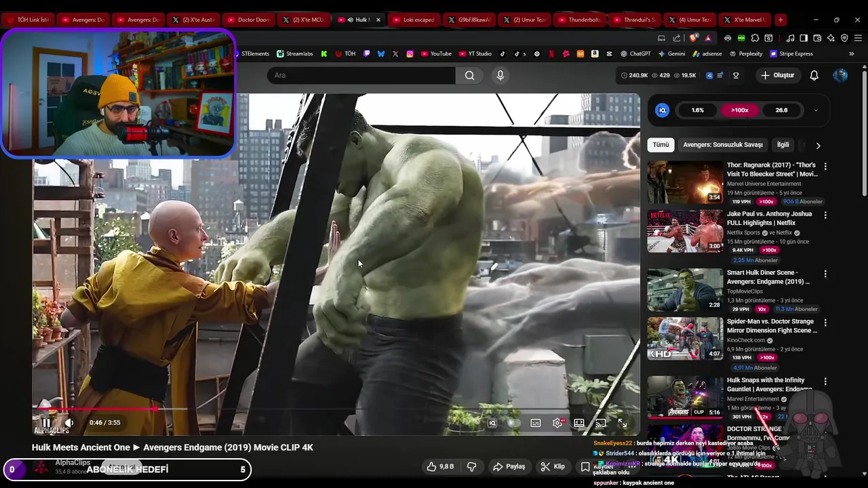The image size is (868, 488).
Task: Open Gemini bookmark
Action: tap(671, 54)
